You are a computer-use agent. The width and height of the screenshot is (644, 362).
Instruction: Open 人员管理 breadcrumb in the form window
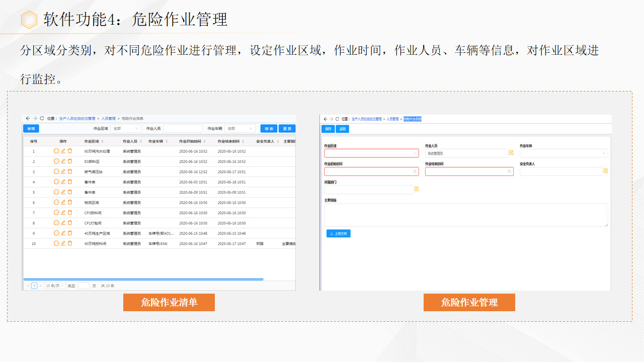click(x=392, y=119)
